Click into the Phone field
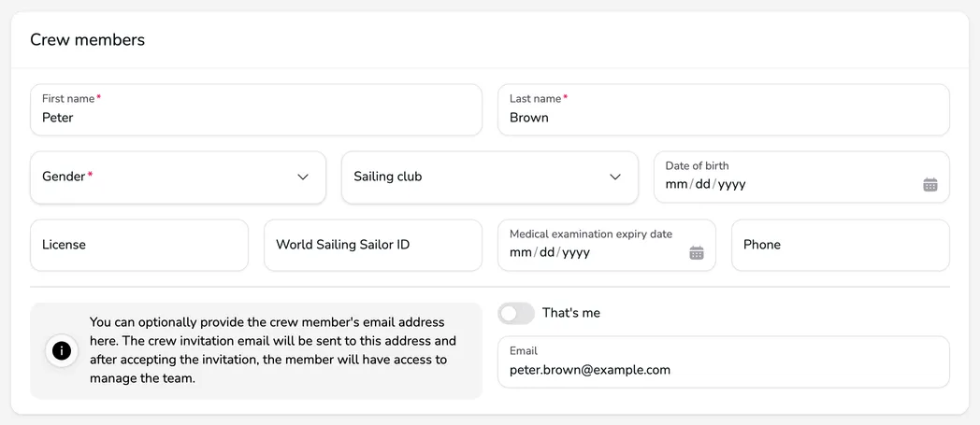The width and height of the screenshot is (980, 425). click(841, 246)
